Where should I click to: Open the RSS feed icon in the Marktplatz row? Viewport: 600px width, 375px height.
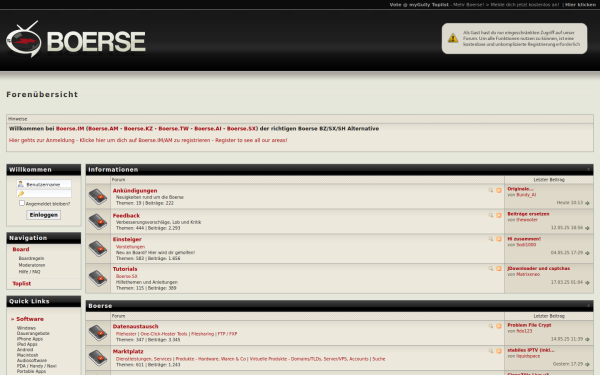tap(499, 351)
